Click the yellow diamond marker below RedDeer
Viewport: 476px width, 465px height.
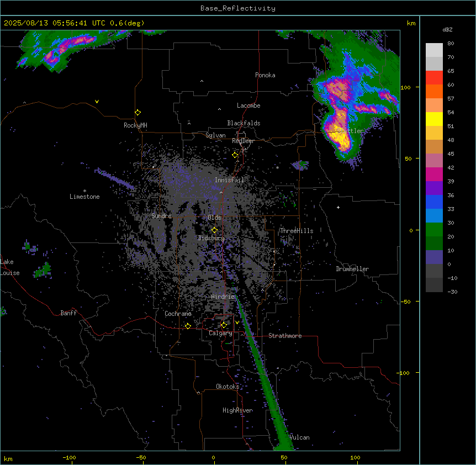[235, 155]
